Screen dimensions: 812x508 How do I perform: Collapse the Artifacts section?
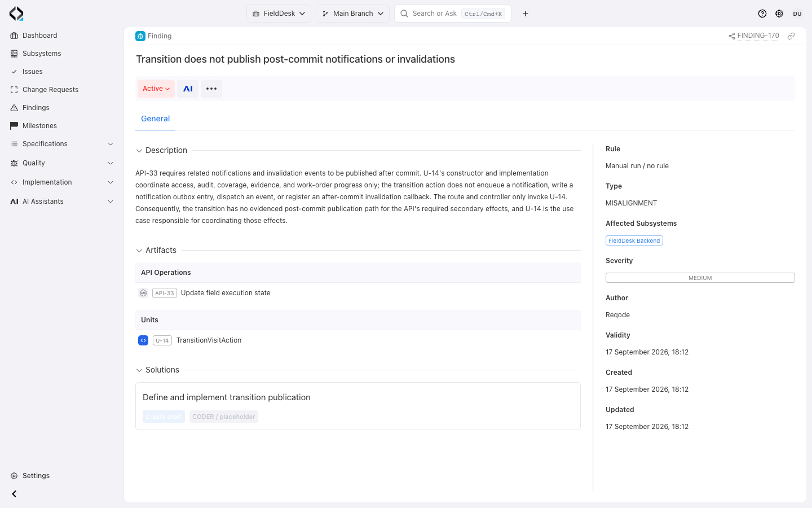139,251
